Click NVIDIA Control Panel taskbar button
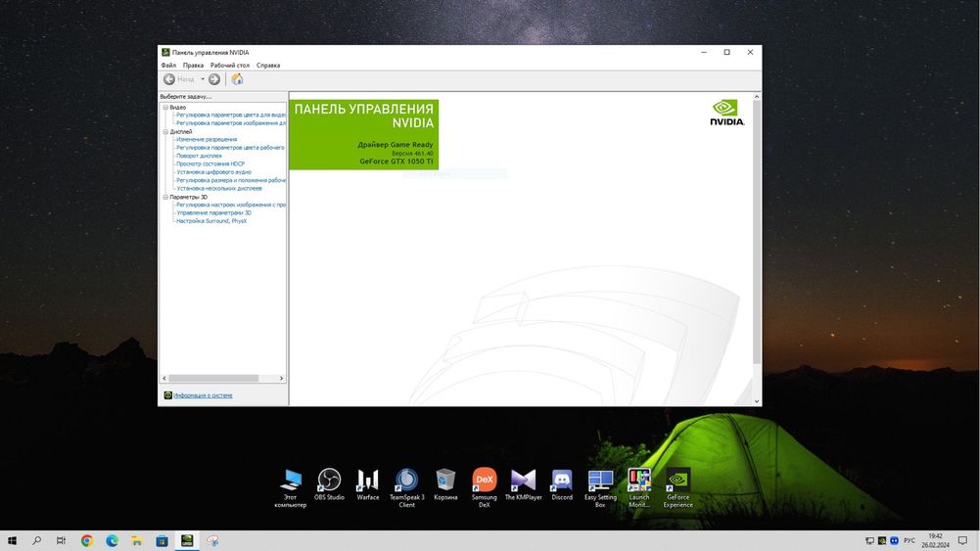The image size is (980, 551). tap(187, 541)
